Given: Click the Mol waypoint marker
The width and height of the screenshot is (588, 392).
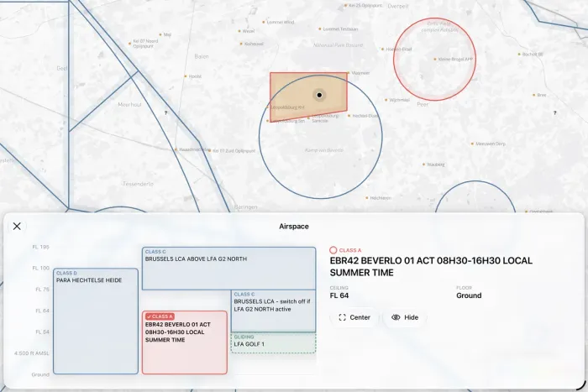Looking at the screenshot, I should point(160,34).
